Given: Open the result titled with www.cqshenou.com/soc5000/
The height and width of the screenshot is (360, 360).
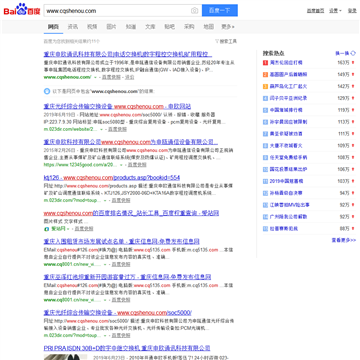Looking at the screenshot, I should point(118,313).
